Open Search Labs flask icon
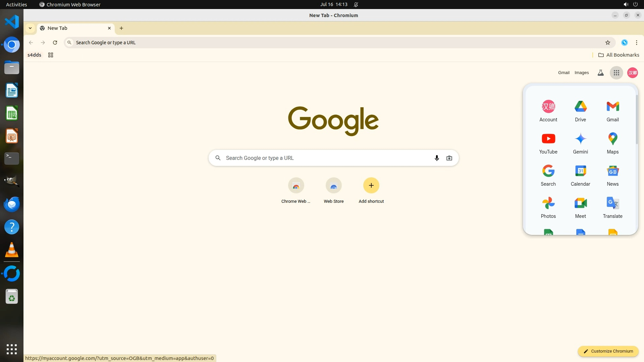 tap(600, 73)
